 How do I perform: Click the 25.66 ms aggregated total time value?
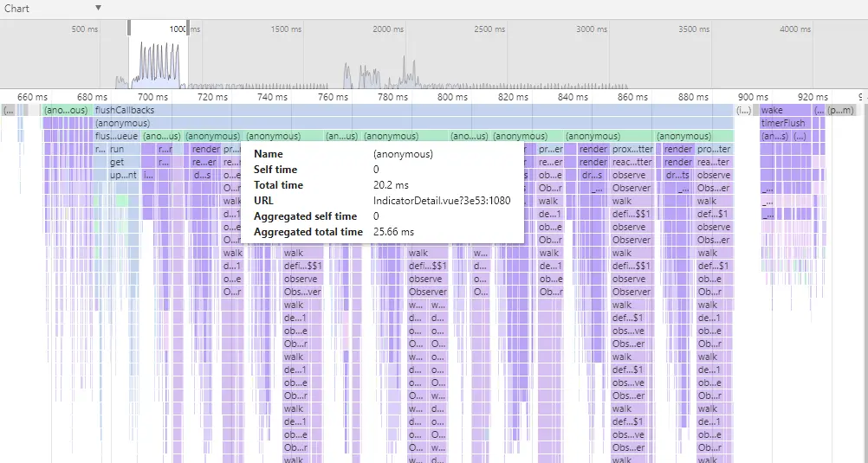[x=393, y=232]
